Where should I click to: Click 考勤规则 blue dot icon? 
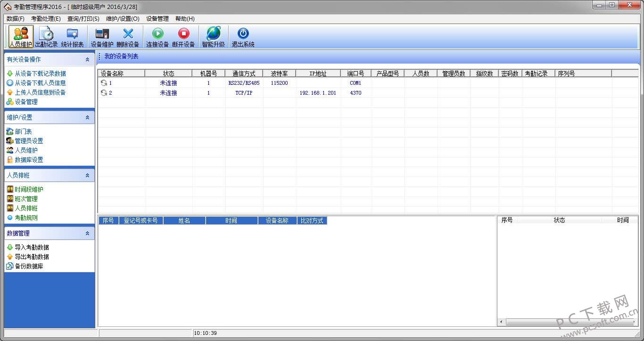pos(10,218)
